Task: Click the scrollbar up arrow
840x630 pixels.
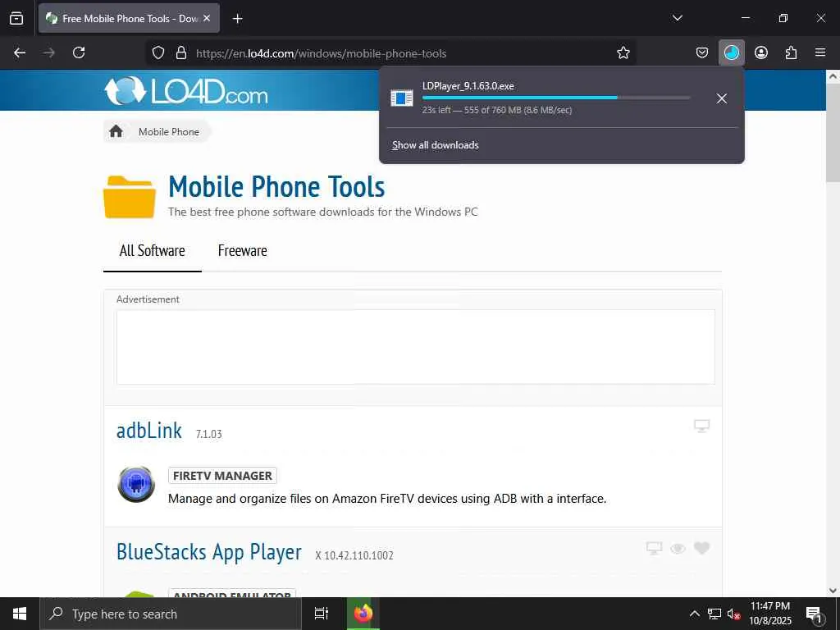Action: (x=833, y=76)
